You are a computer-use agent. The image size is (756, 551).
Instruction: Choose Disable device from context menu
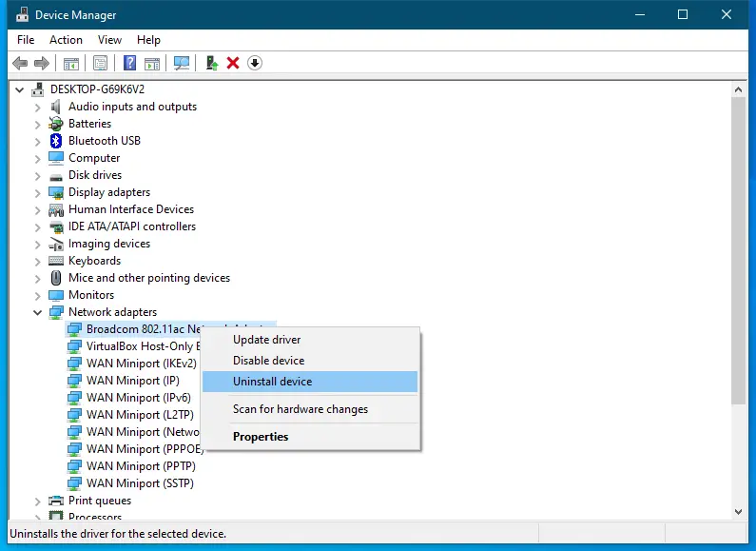(310, 361)
